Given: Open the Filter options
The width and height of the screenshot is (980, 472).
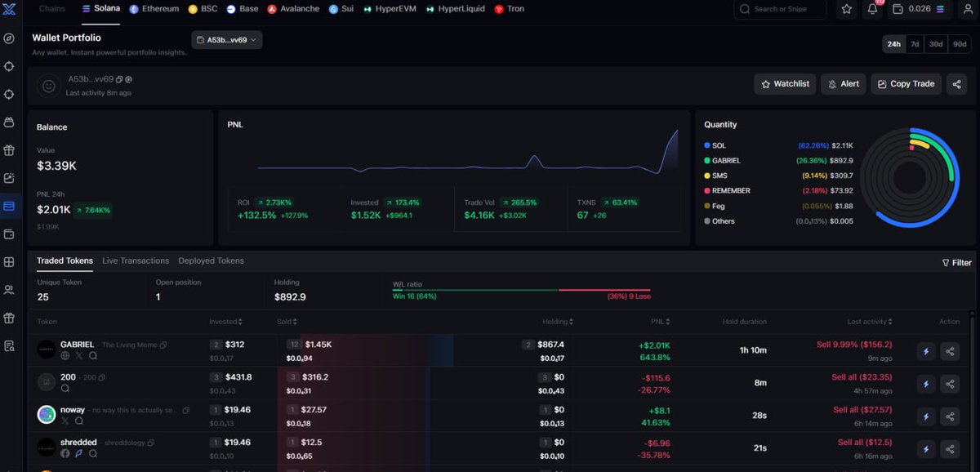Looking at the screenshot, I should coord(957,263).
